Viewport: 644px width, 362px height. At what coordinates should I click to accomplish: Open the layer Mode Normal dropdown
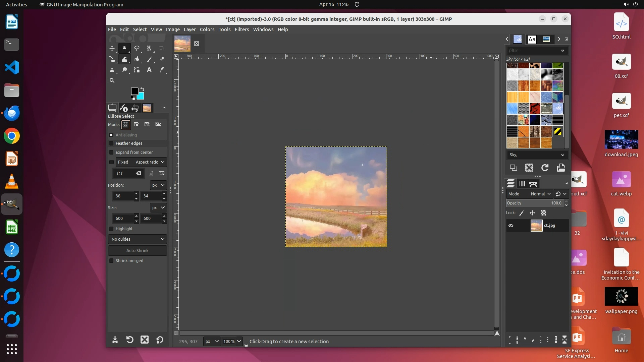point(540,194)
